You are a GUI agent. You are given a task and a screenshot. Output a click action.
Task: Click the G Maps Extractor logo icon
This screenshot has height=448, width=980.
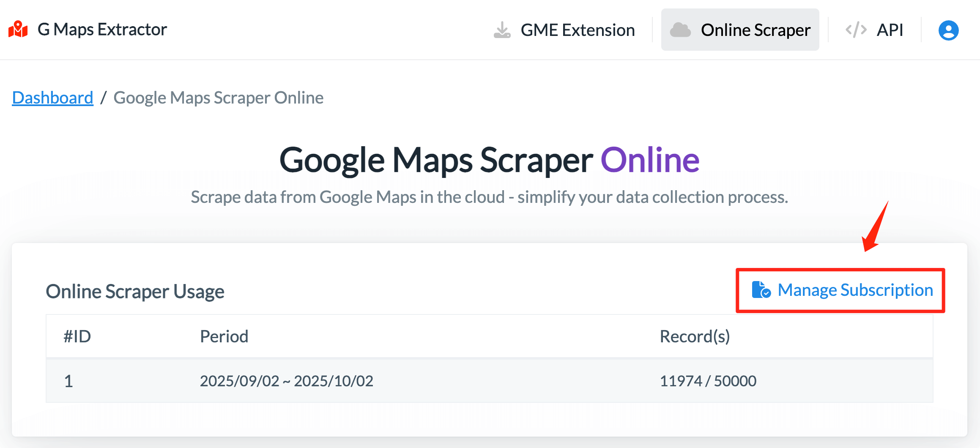(x=18, y=30)
